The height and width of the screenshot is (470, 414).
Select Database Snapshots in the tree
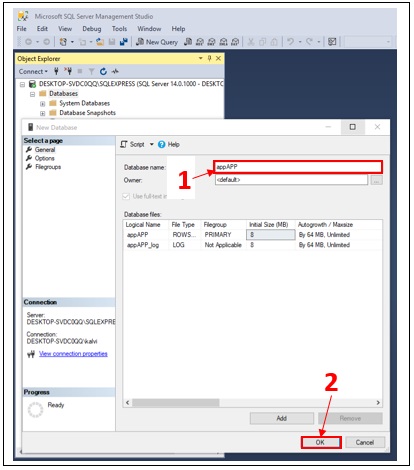[x=87, y=113]
